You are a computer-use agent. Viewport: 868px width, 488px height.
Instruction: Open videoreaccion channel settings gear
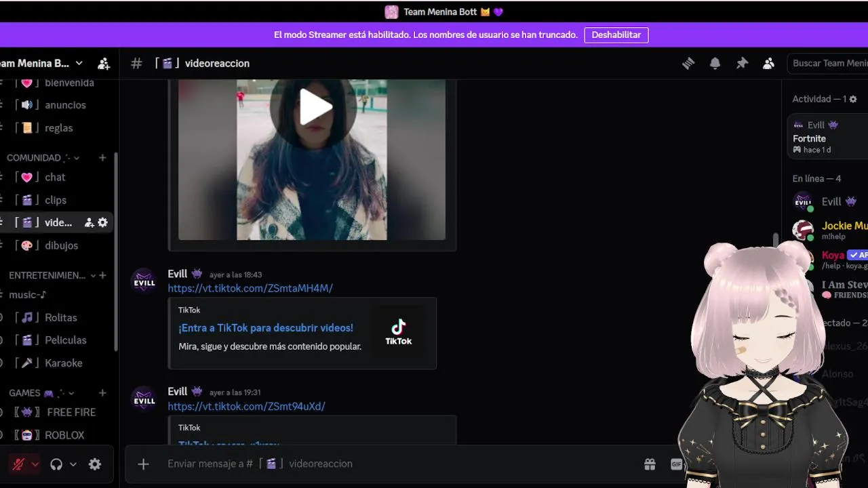[x=103, y=222]
